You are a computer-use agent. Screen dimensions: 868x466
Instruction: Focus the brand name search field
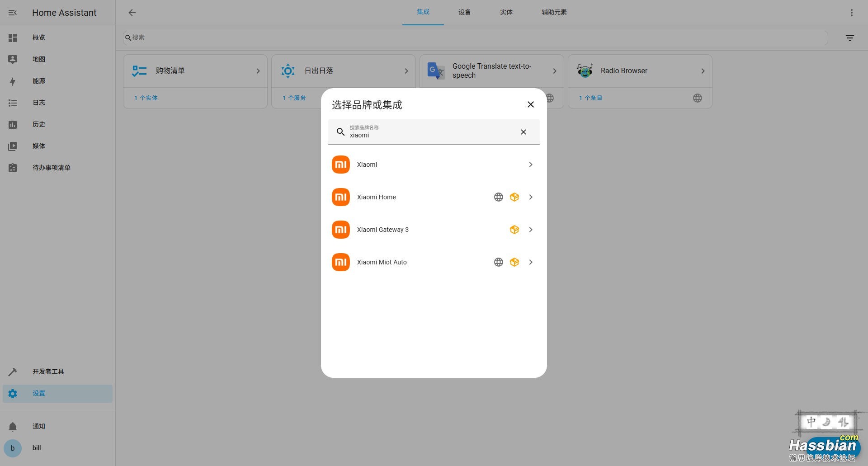pyautogui.click(x=434, y=132)
